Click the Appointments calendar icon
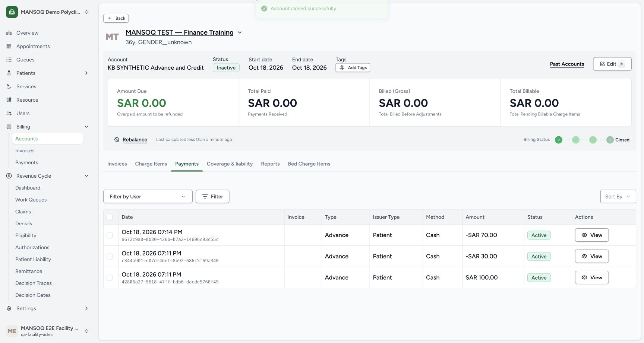Screen dimensions: 644x343 point(9,46)
